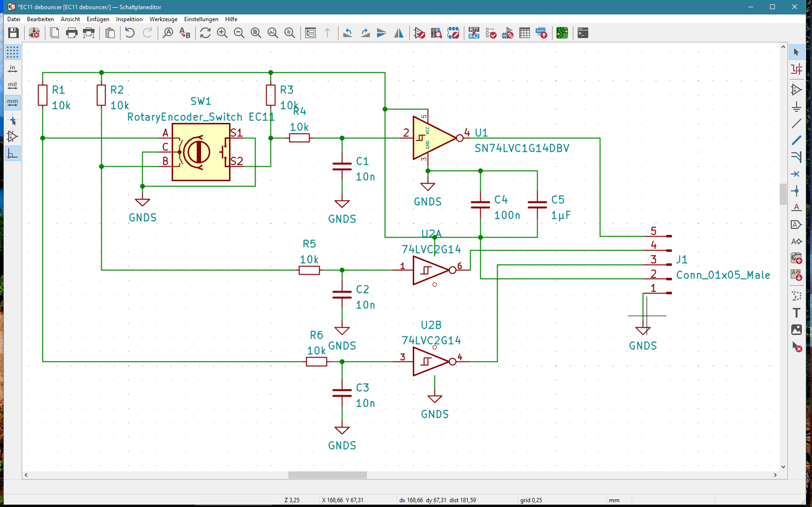Image resolution: width=812 pixels, height=507 pixels.
Task: Open the Datei menu
Action: [14, 19]
